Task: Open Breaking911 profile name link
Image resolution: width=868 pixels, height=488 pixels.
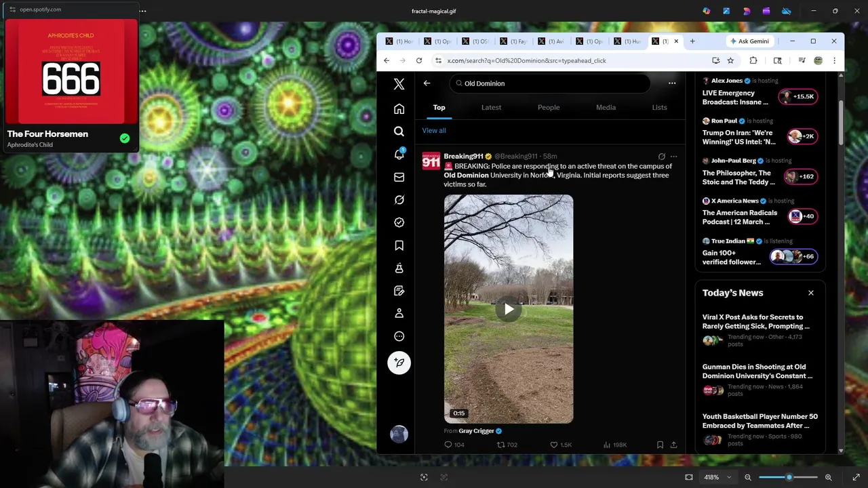Action: (x=463, y=157)
